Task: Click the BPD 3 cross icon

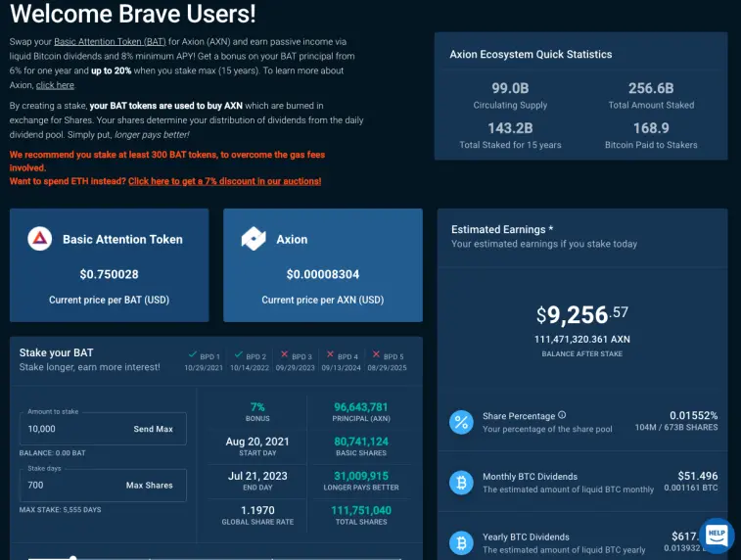Action: [x=284, y=354]
